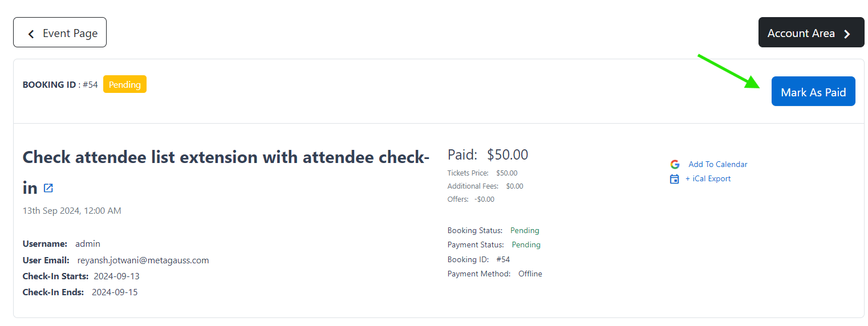Click the Payment Status Pending value
This screenshot has width=868, height=326.
[526, 245]
